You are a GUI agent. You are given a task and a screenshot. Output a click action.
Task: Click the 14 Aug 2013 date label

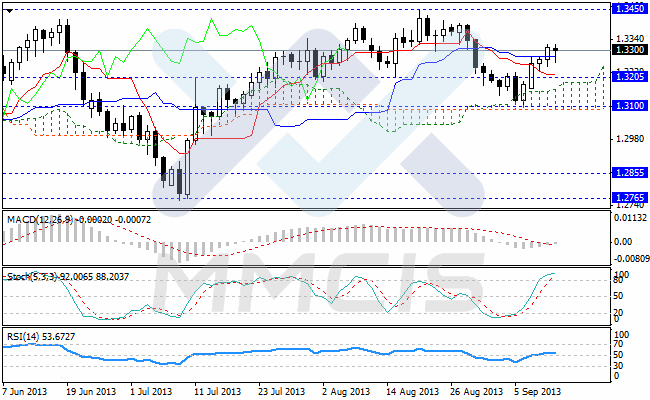click(411, 392)
